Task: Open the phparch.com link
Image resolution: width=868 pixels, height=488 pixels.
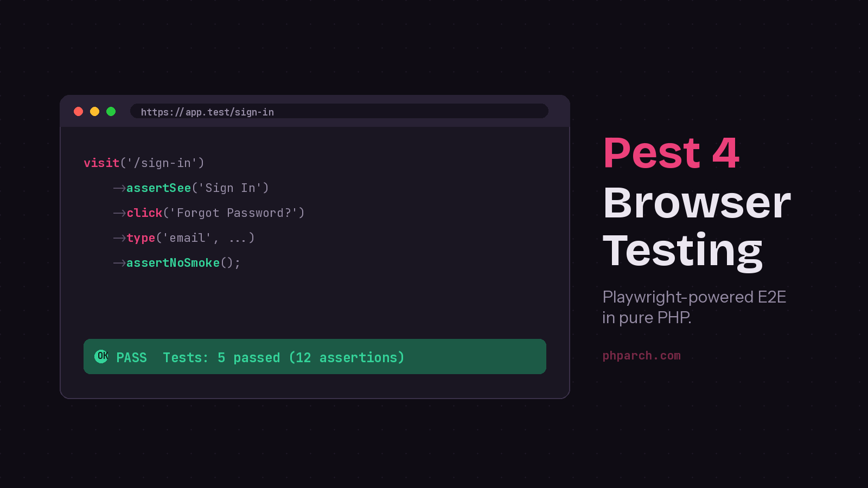Action: coord(642,356)
